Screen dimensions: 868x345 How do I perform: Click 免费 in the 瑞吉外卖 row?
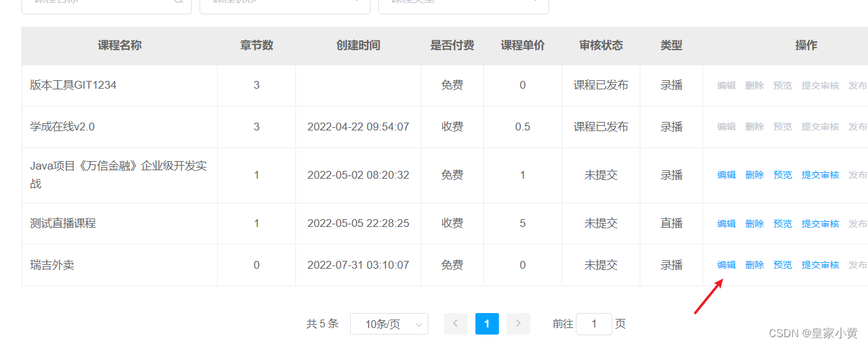point(452,265)
